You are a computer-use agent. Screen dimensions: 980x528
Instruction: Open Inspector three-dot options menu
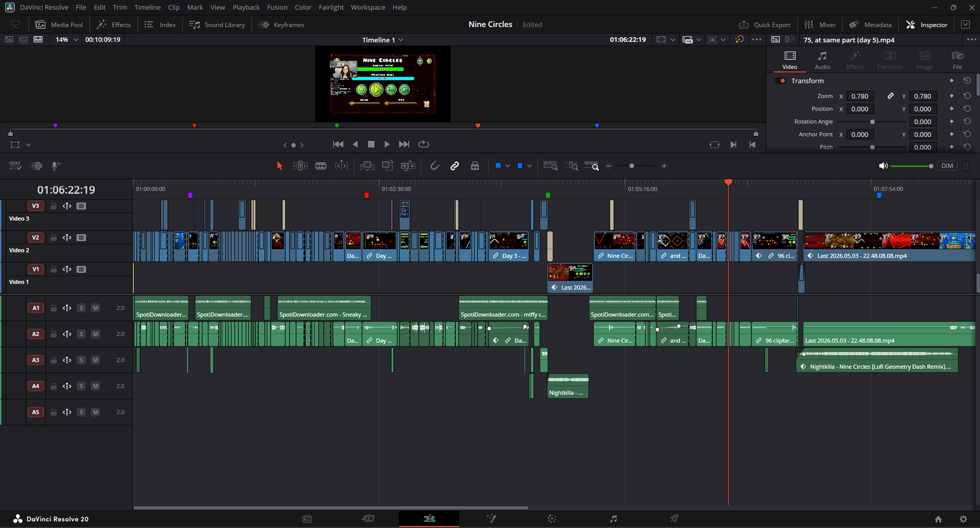(x=971, y=39)
